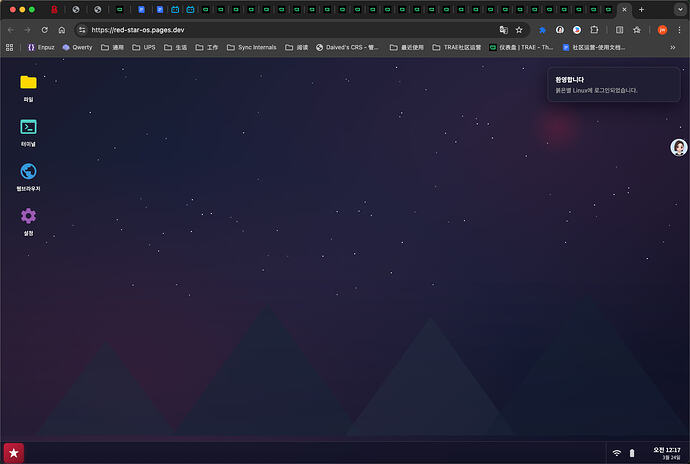Expand the 通用 bookmark folder

point(112,47)
